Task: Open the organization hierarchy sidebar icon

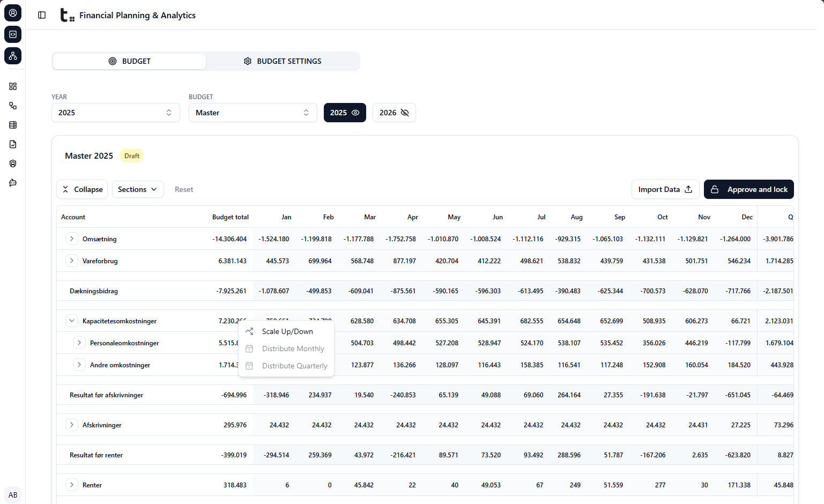Action: tap(13, 56)
